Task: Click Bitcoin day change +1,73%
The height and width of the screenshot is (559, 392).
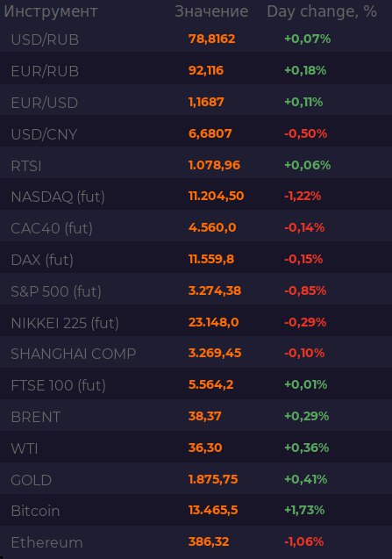Action: pyautogui.click(x=304, y=510)
